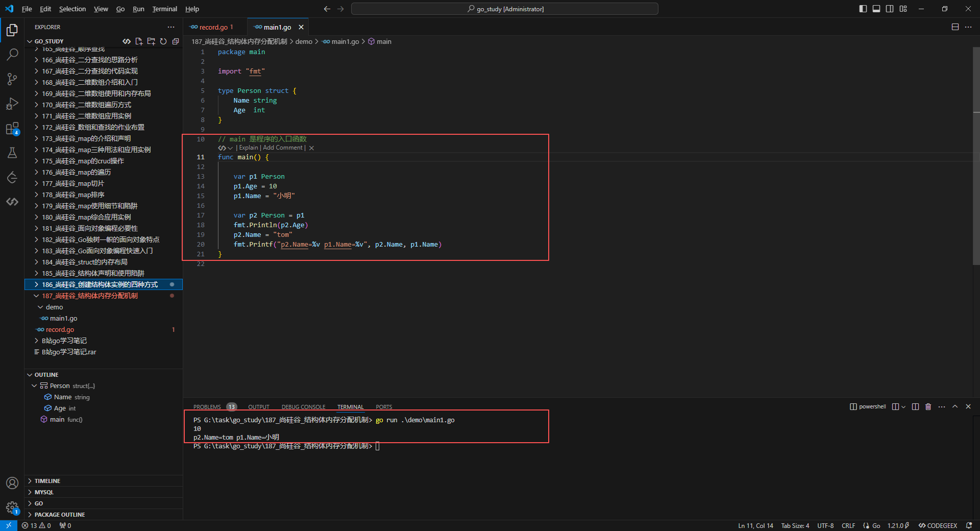
Task: Select main func in the Outline
Action: click(x=104, y=420)
